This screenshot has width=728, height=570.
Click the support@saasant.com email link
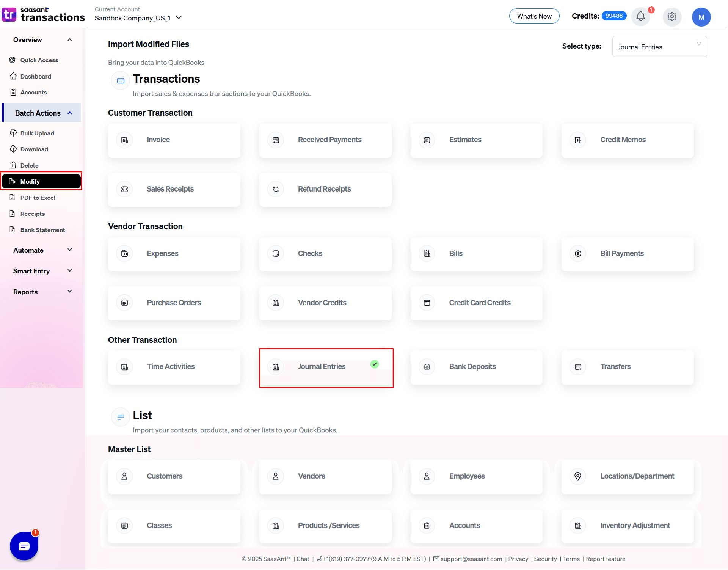(x=471, y=559)
